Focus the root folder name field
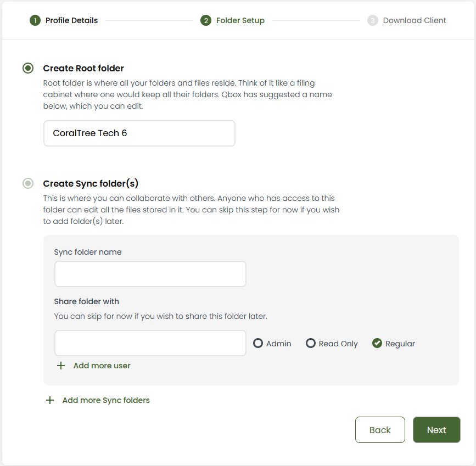The width and height of the screenshot is (476, 466). [x=139, y=133]
